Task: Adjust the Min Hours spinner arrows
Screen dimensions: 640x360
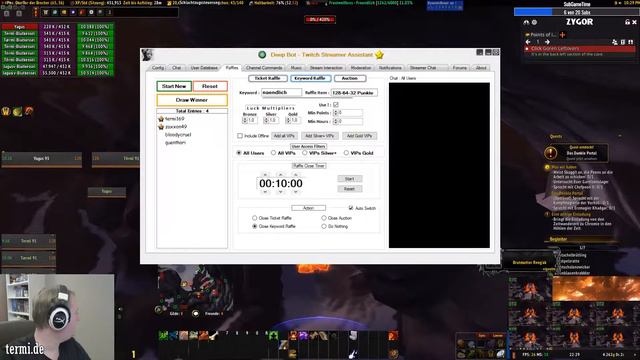Action: 336,121
